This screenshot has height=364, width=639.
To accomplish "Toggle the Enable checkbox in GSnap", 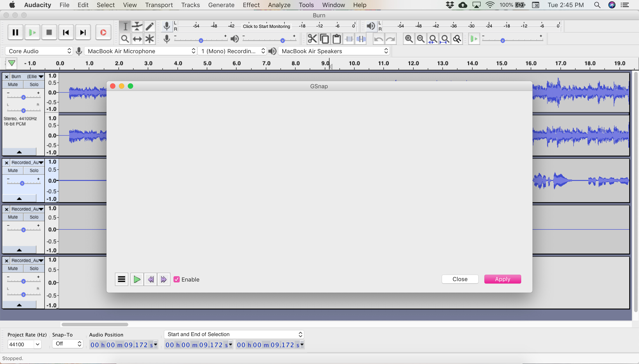I will coord(176,279).
